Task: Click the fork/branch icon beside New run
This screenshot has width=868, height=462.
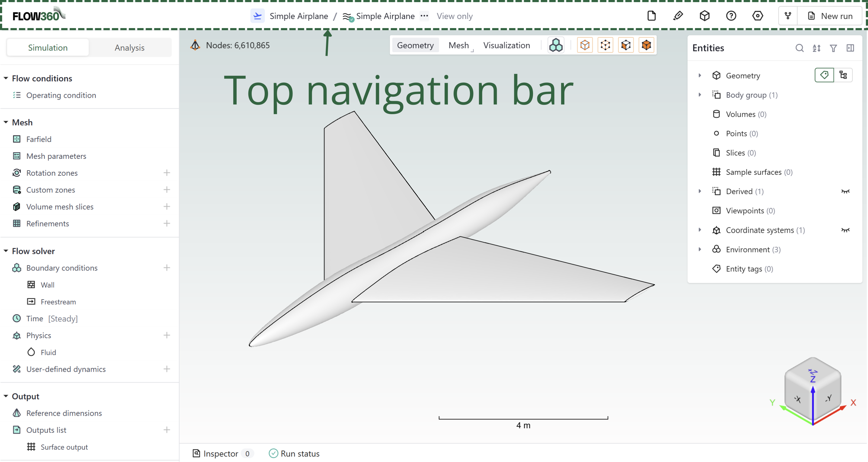Action: coord(788,15)
